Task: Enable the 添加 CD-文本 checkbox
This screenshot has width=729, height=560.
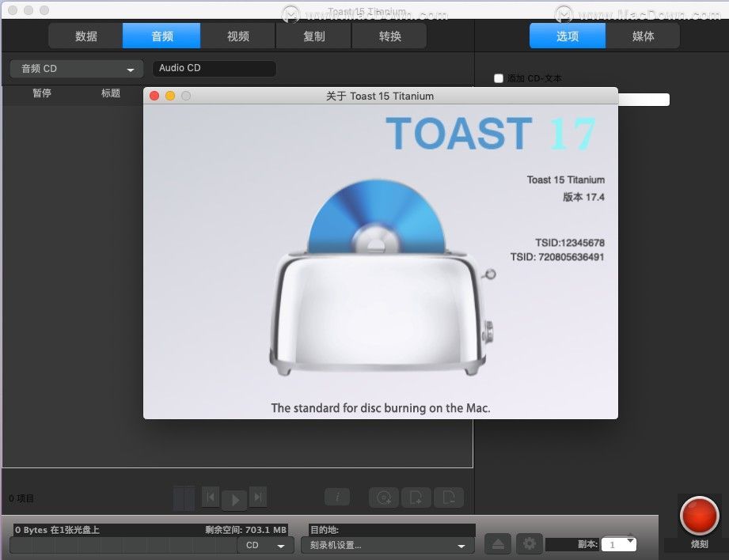Action: [499, 78]
